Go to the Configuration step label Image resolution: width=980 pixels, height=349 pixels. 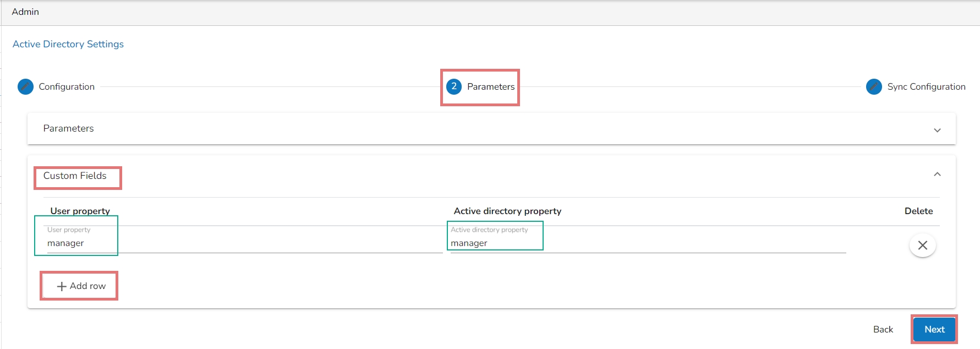point(67,87)
